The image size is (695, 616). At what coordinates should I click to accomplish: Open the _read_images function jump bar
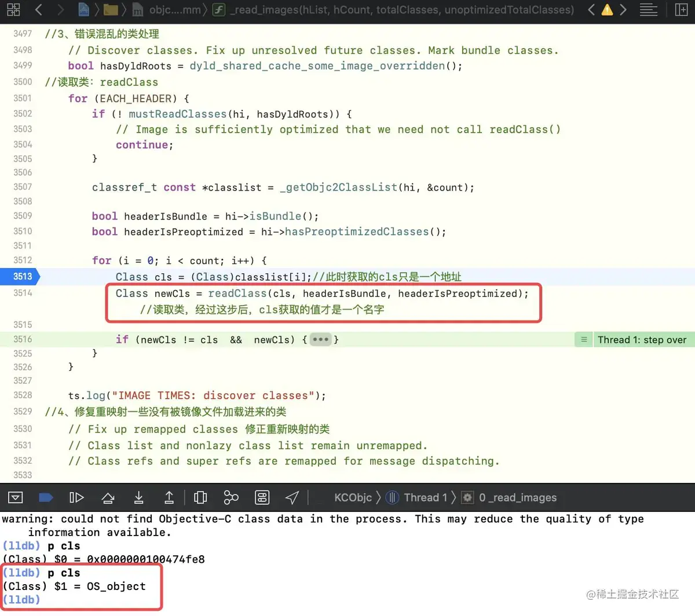(x=393, y=10)
